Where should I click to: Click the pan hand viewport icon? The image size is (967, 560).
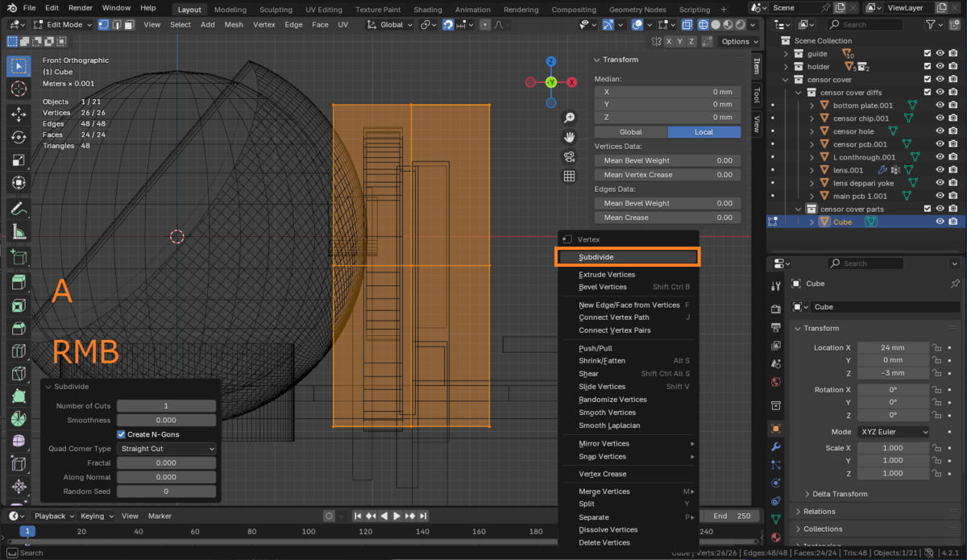569,137
